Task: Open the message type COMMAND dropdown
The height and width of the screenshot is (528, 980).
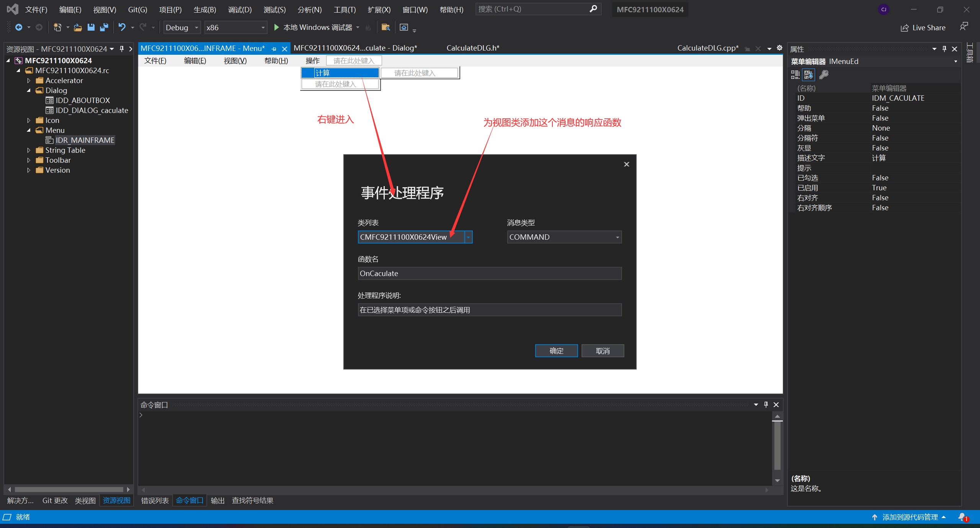Action: (617, 237)
